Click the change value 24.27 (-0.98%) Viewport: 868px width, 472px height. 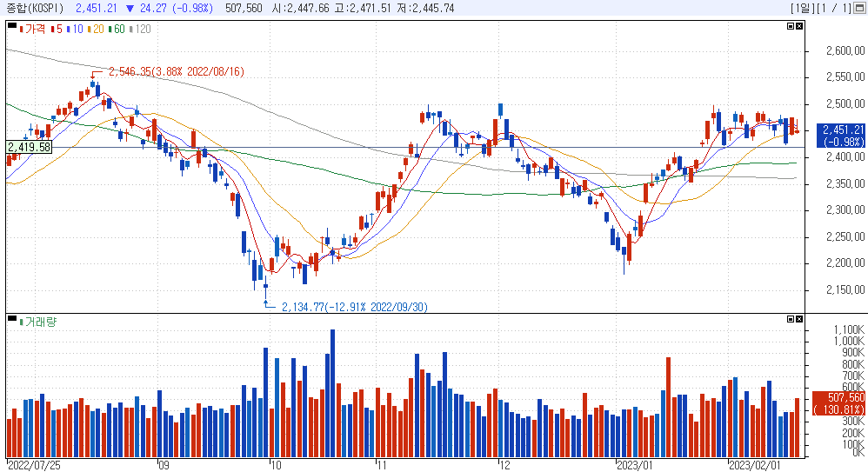(176, 9)
